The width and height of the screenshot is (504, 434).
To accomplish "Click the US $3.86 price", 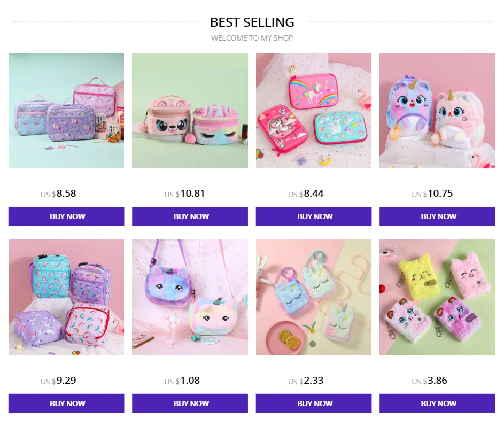I will pyautogui.click(x=429, y=381).
